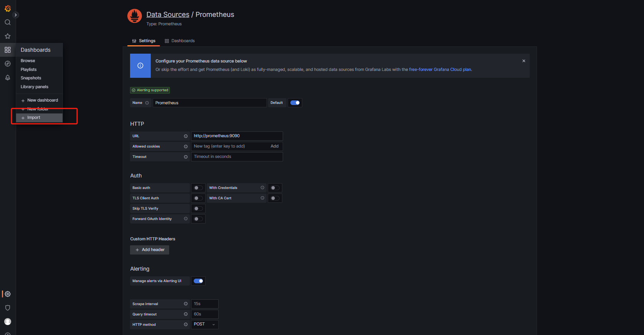Click the HTTP Timeout info icon
644x335 pixels.
click(186, 157)
